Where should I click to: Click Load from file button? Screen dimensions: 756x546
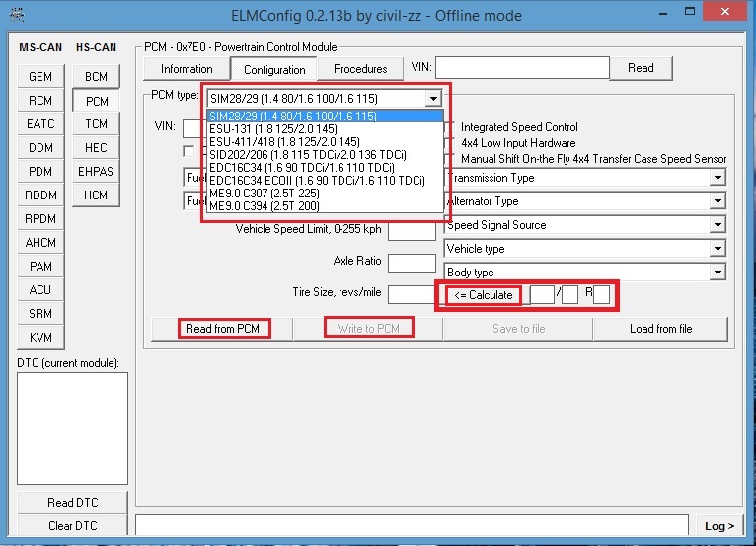pos(660,329)
